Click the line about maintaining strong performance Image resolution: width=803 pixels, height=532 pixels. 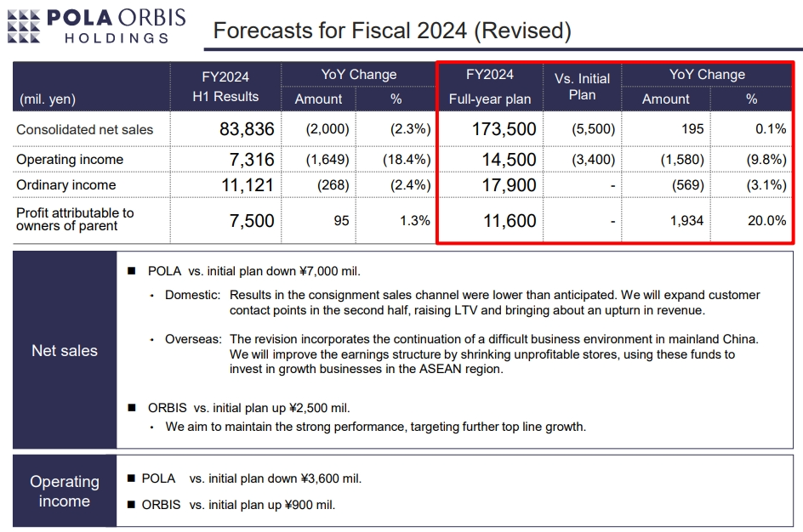(x=375, y=427)
